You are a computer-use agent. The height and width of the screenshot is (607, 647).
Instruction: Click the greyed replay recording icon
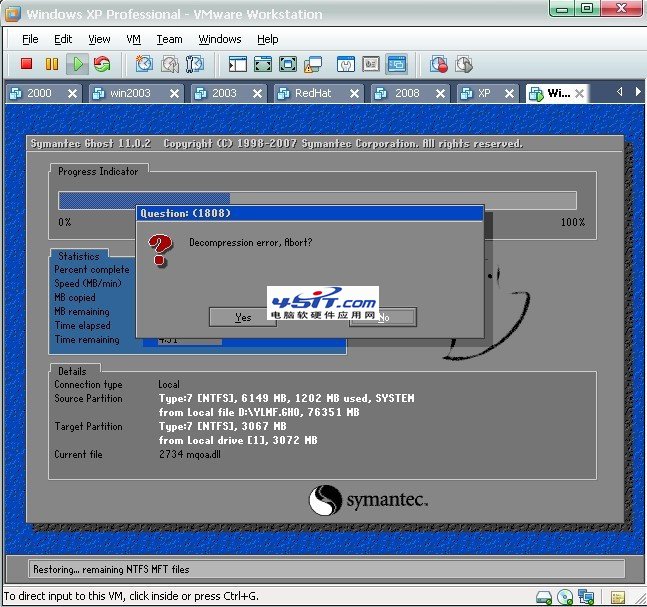pyautogui.click(x=464, y=64)
